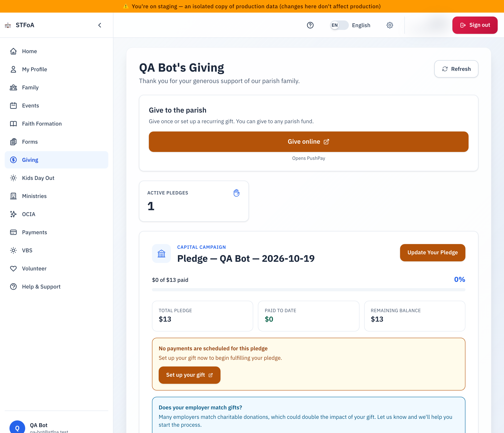
Task: Click the Payments card icon
Action: (x=13, y=232)
